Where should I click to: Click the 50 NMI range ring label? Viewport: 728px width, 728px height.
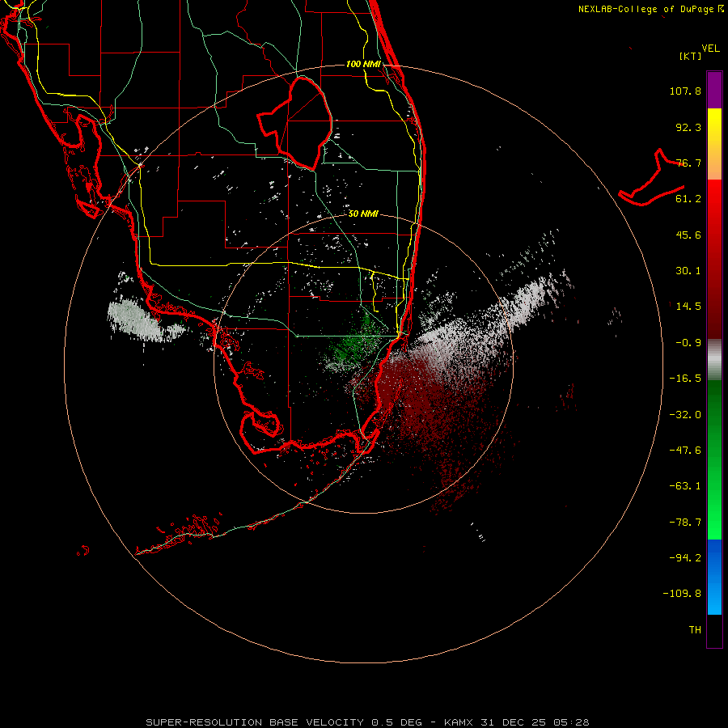363,214
